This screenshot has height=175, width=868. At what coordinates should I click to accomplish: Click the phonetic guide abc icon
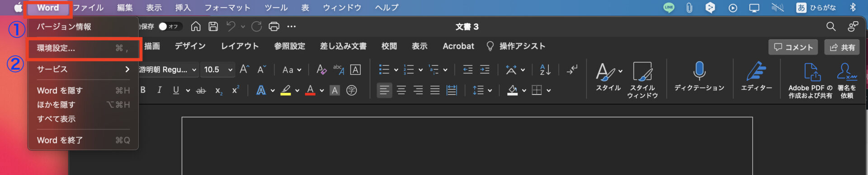339,69
